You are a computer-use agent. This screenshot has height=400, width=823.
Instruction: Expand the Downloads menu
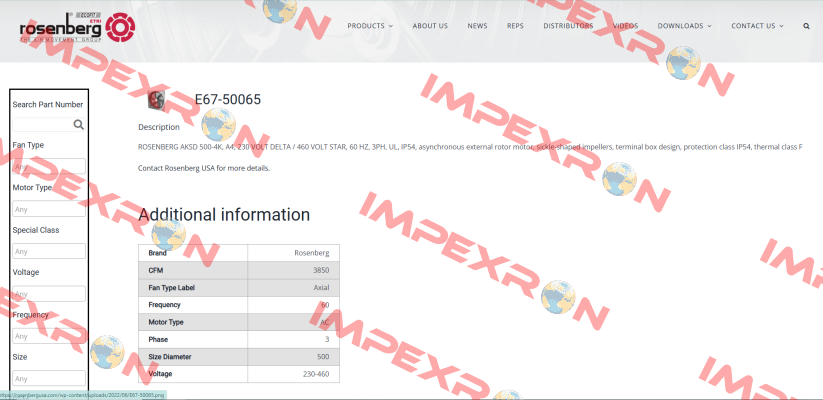point(684,26)
